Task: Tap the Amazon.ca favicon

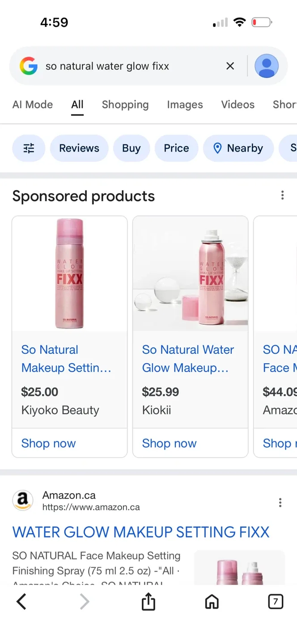Action: pos(23,500)
